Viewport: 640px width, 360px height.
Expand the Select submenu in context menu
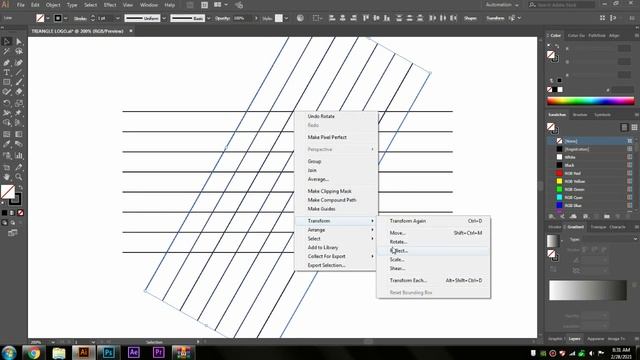[x=336, y=239]
